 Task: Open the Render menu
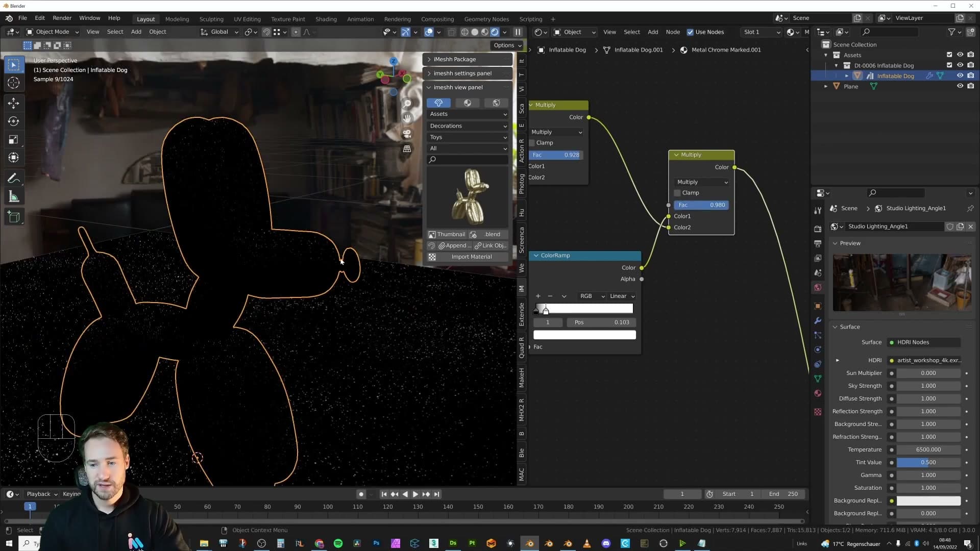click(62, 18)
